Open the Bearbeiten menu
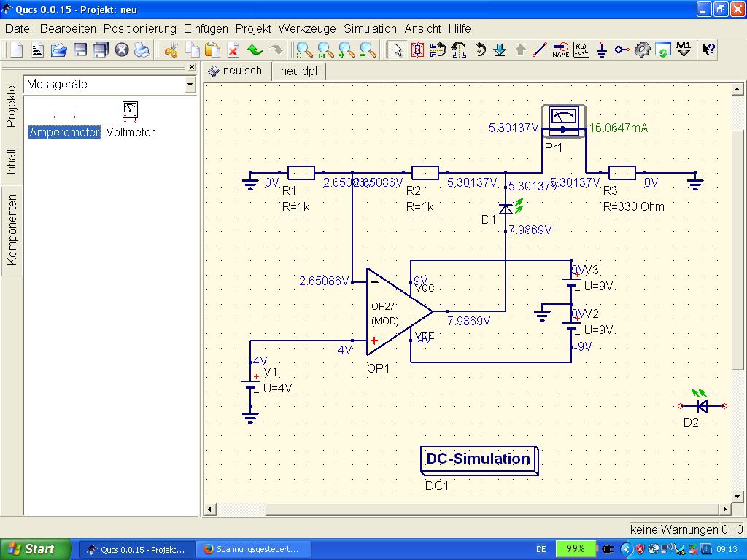This screenshot has width=747, height=560. coord(68,28)
